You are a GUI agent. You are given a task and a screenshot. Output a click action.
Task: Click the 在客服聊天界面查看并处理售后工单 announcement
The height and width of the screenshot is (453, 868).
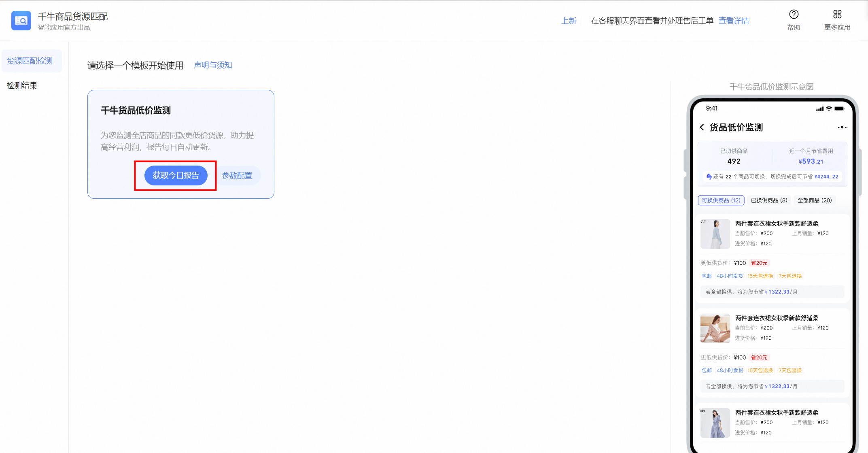(x=652, y=21)
